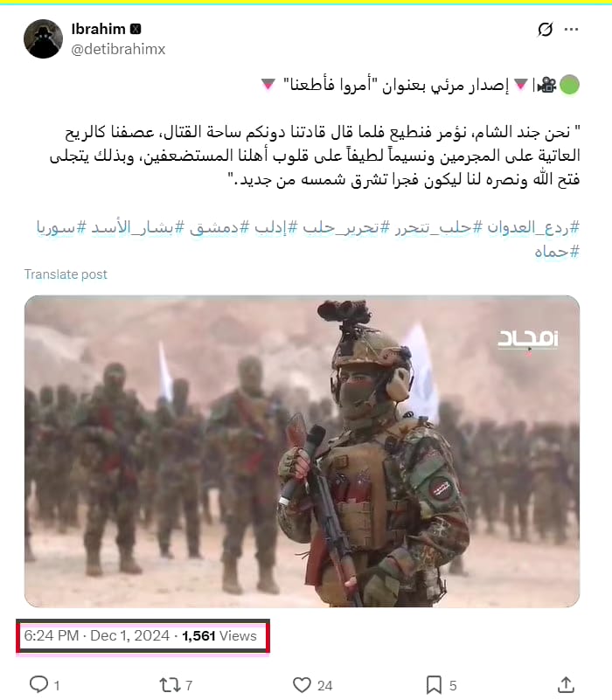Play the soldier video thumbnail
612x700 pixels.
point(302,451)
